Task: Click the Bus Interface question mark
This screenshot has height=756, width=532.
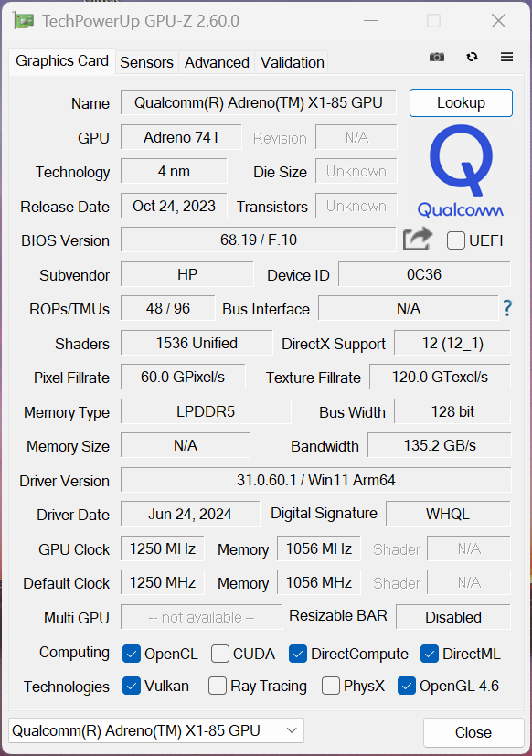Action: (507, 307)
